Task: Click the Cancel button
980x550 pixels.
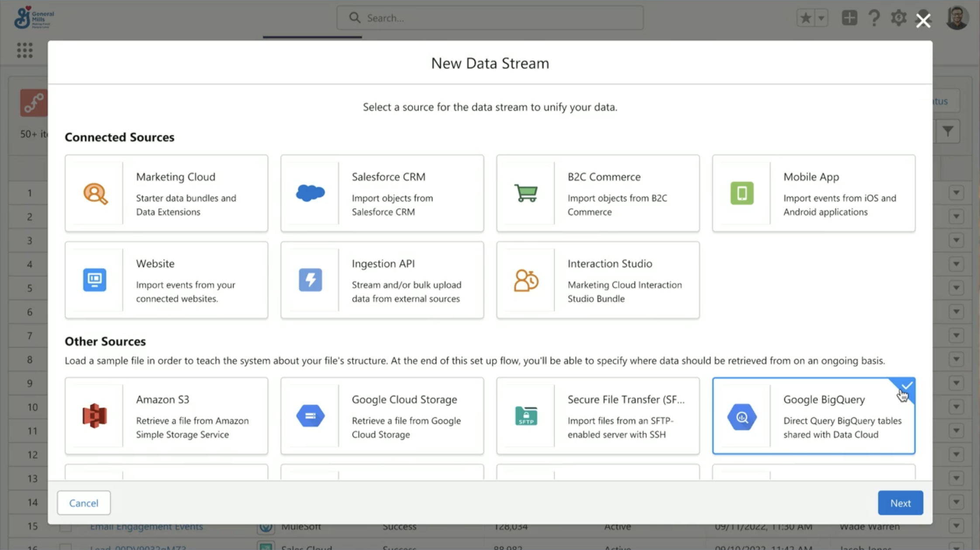Action: tap(84, 503)
